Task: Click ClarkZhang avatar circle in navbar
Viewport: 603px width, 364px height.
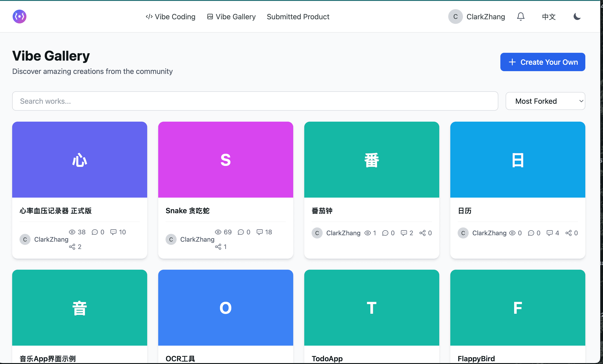Action: coord(455,17)
